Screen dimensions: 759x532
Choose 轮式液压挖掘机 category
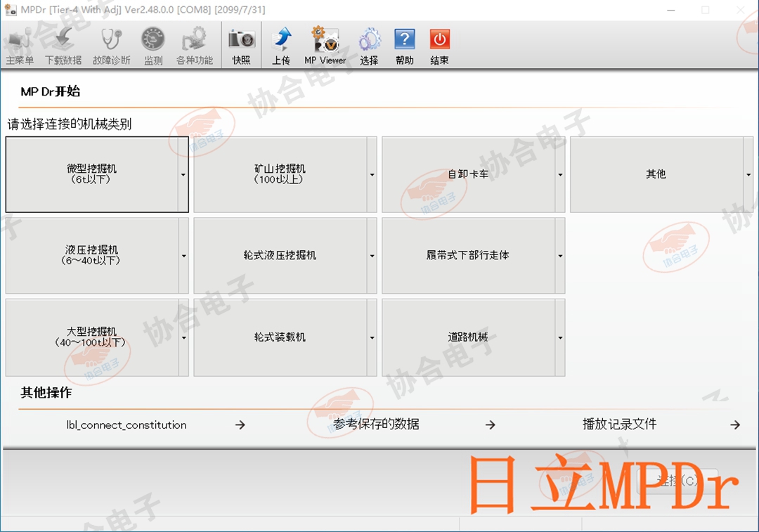click(x=280, y=256)
